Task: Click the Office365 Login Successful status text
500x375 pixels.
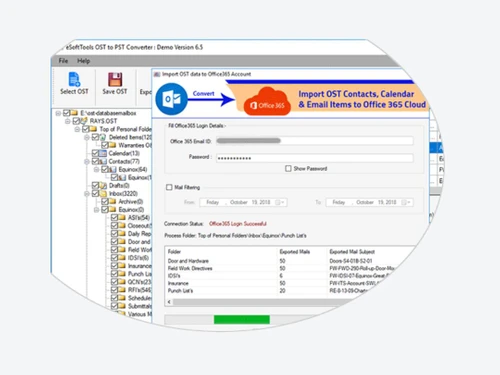Action: pos(238,224)
